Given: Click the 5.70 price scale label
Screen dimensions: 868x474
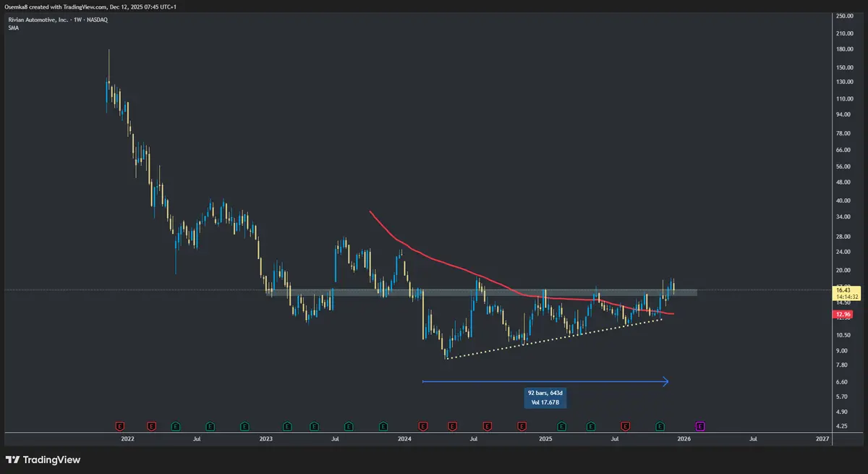Looking at the screenshot, I should 842,397.
